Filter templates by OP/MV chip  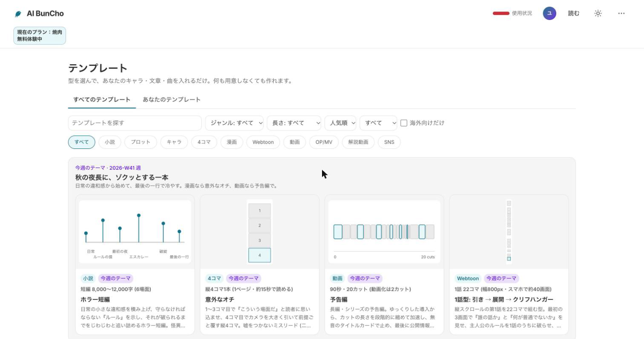[x=324, y=142]
